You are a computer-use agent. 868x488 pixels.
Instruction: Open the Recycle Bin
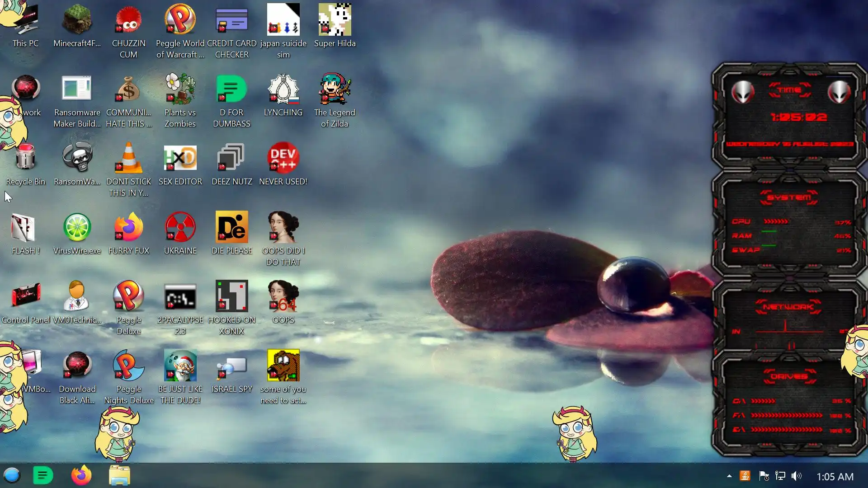coord(25,158)
